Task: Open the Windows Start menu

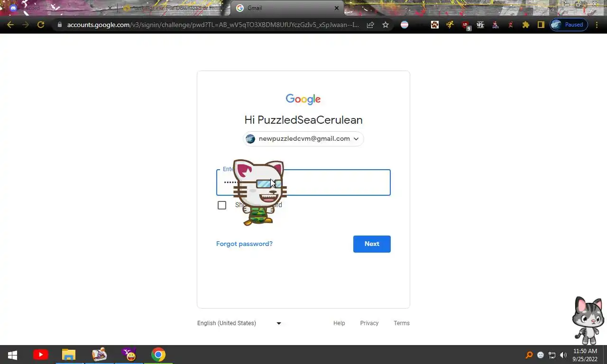Action: [x=13, y=355]
